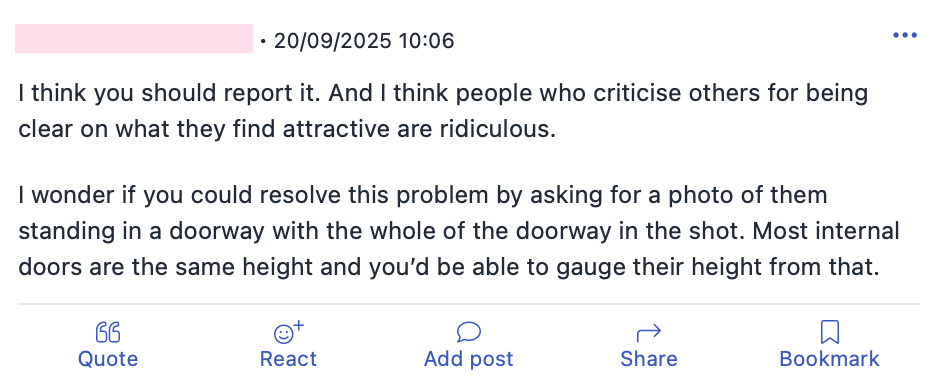This screenshot has width=940, height=386.
Task: Click the Quote quotation-marks icon
Action: (x=108, y=332)
